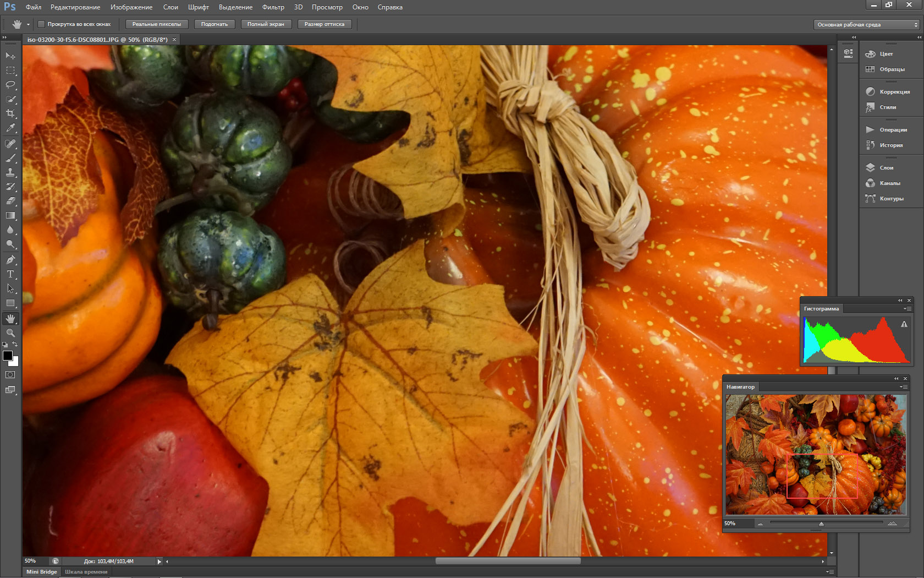Open the Навигатор panel menu
Viewport: 924px width, 578px height.
click(903, 387)
